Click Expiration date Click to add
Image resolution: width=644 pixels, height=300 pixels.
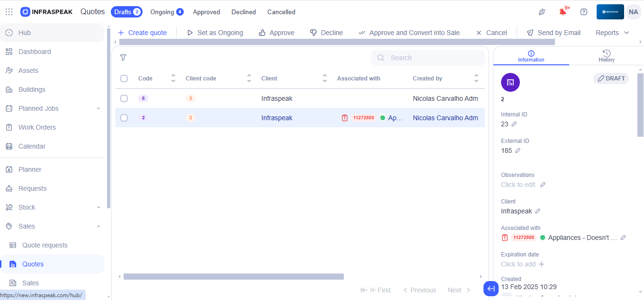pyautogui.click(x=523, y=264)
